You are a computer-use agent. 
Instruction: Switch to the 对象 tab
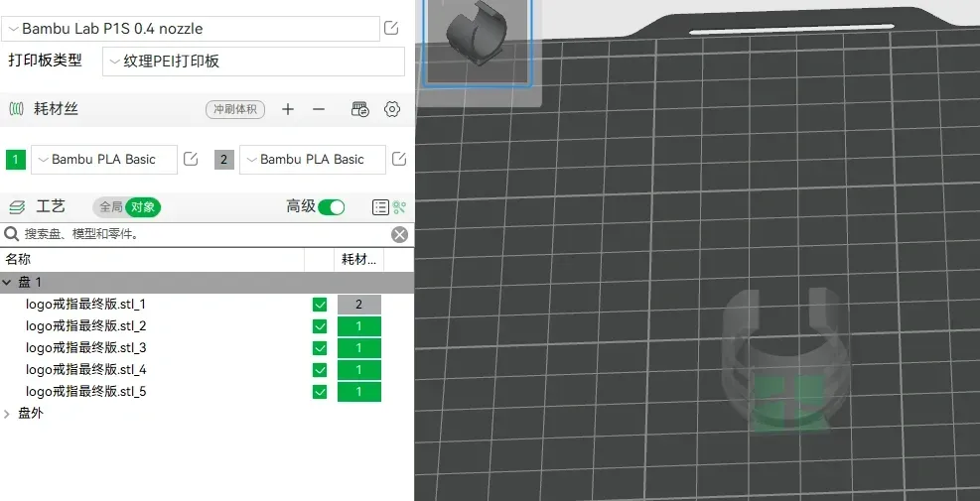[x=143, y=207]
